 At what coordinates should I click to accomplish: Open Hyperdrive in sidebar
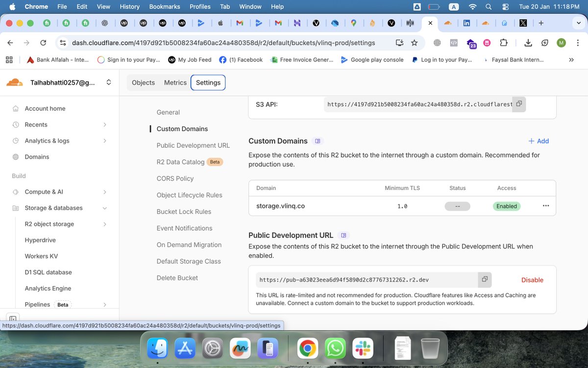(x=40, y=240)
